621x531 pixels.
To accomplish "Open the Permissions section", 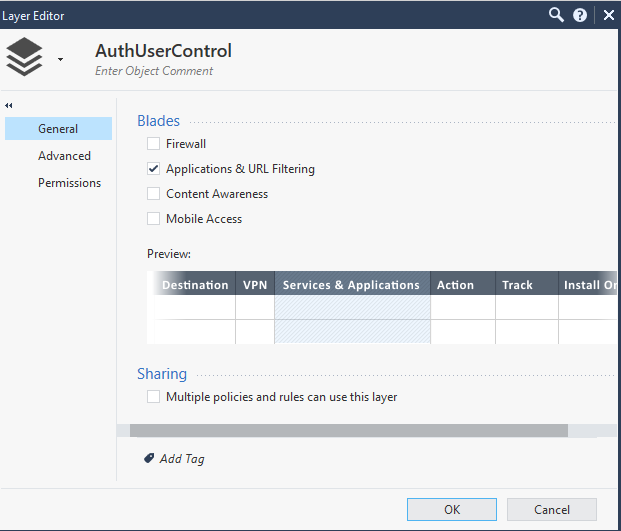I will 69,183.
